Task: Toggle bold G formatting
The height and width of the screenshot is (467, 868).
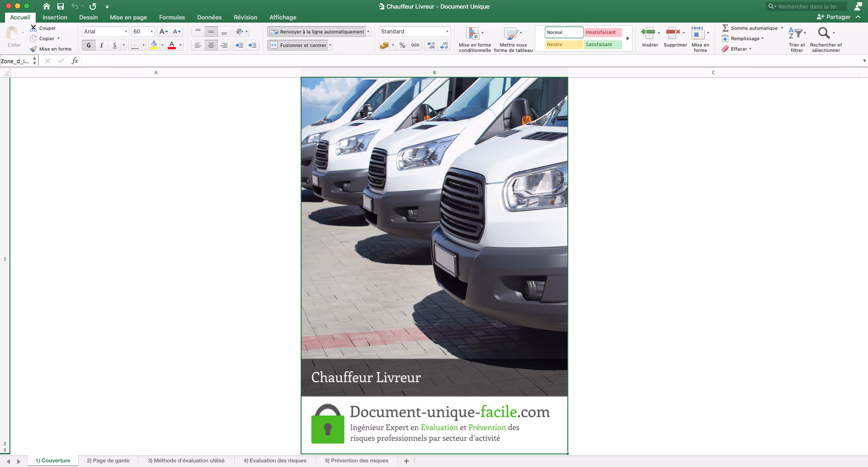Action: coord(89,45)
